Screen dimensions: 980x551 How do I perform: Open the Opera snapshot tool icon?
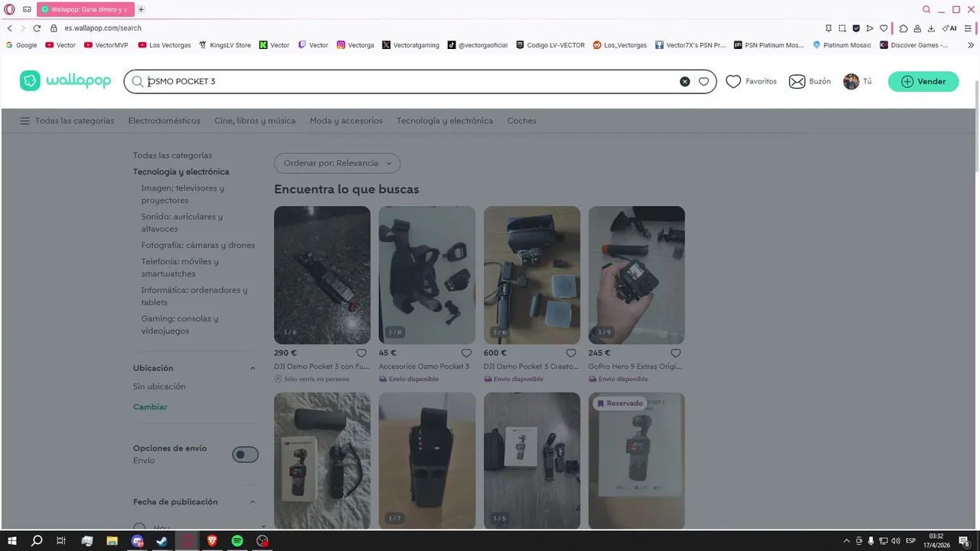pyautogui.click(x=842, y=28)
